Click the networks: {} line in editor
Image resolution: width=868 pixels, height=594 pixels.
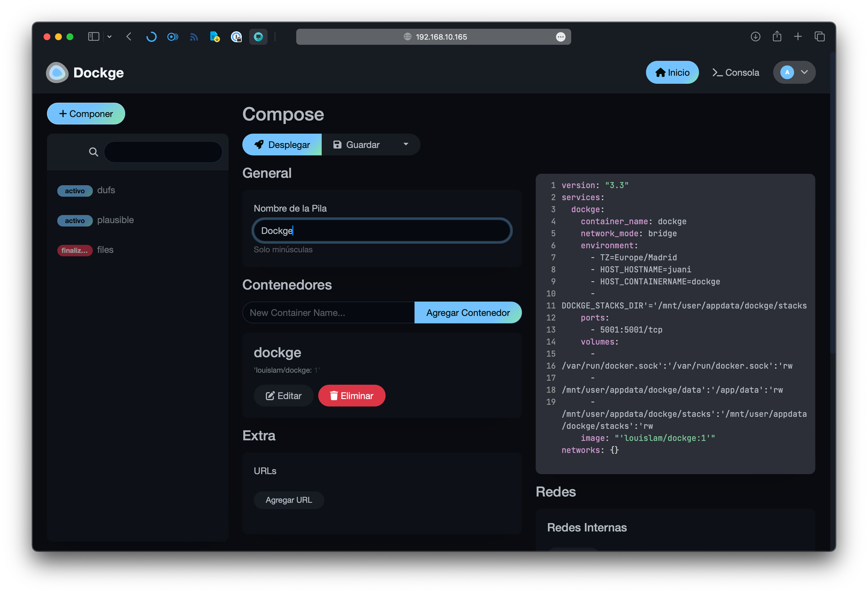coord(590,450)
